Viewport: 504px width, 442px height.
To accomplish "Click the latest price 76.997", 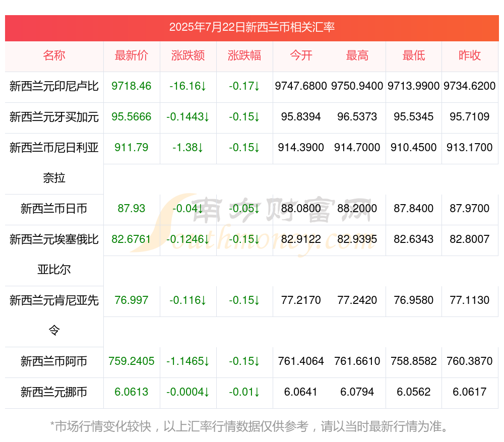I will pos(132,300).
